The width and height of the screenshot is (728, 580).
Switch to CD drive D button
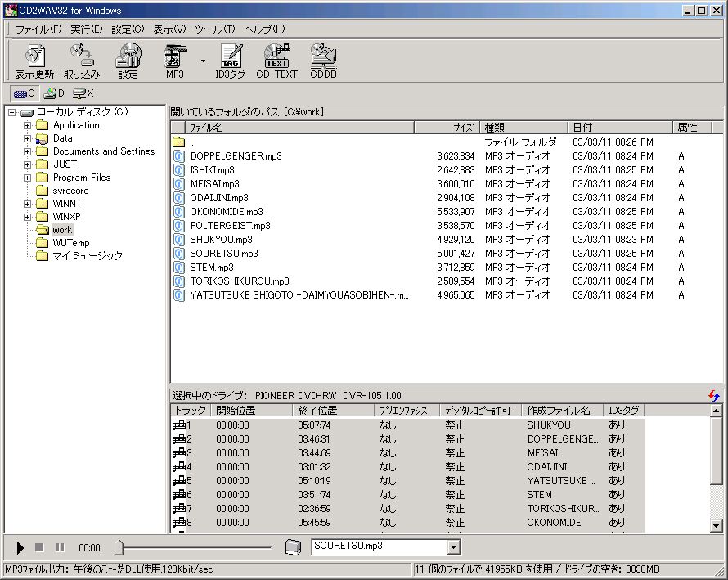click(53, 93)
